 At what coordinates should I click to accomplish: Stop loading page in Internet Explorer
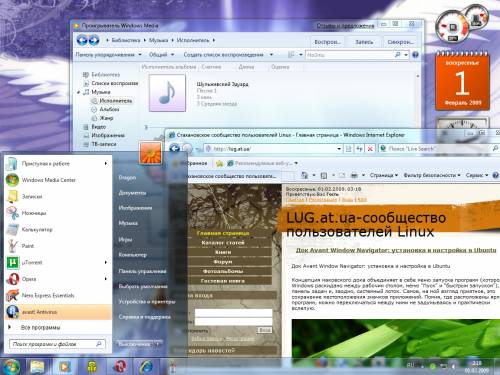coord(370,149)
